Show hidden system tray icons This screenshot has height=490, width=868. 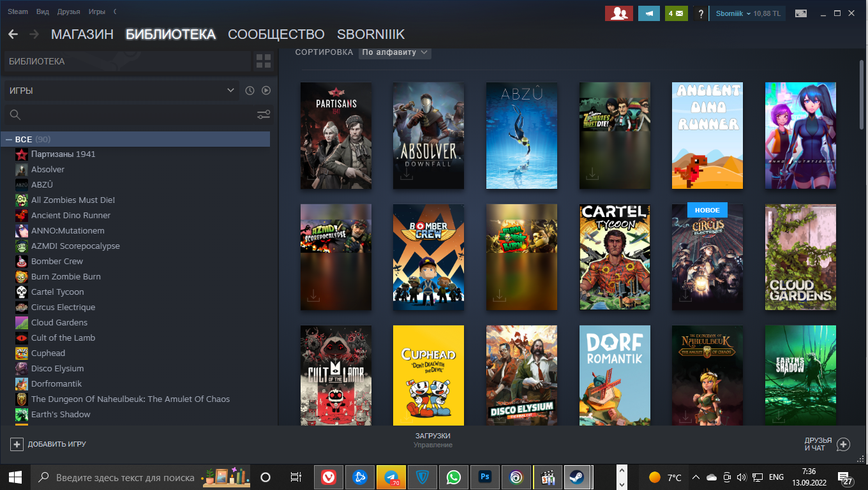[696, 477]
